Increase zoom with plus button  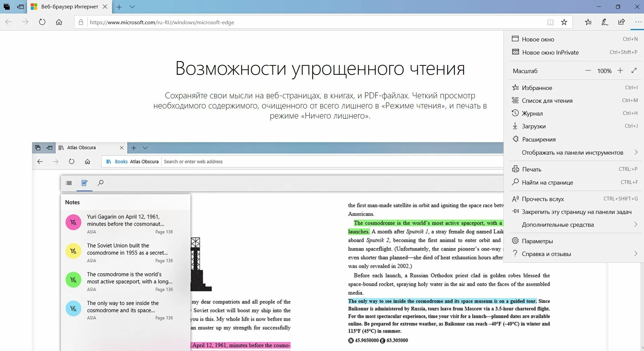(x=620, y=70)
